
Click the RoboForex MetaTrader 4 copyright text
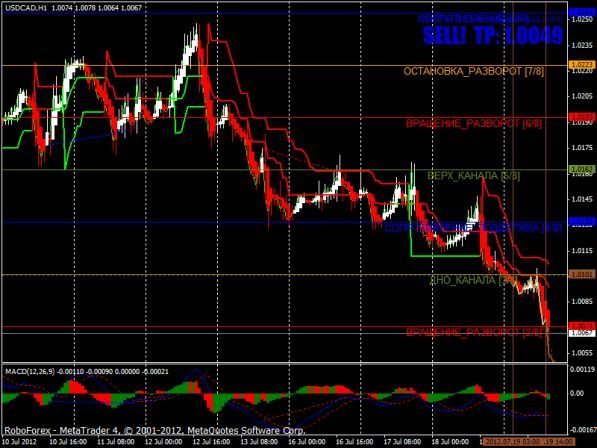coord(155,431)
